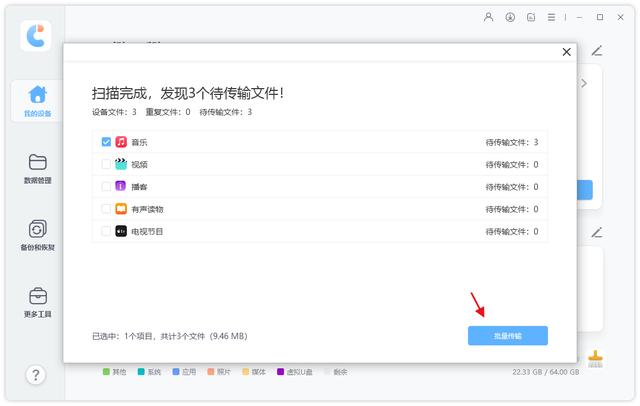Click the download center icon in title bar
This screenshot has height=406, width=640.
[510, 17]
